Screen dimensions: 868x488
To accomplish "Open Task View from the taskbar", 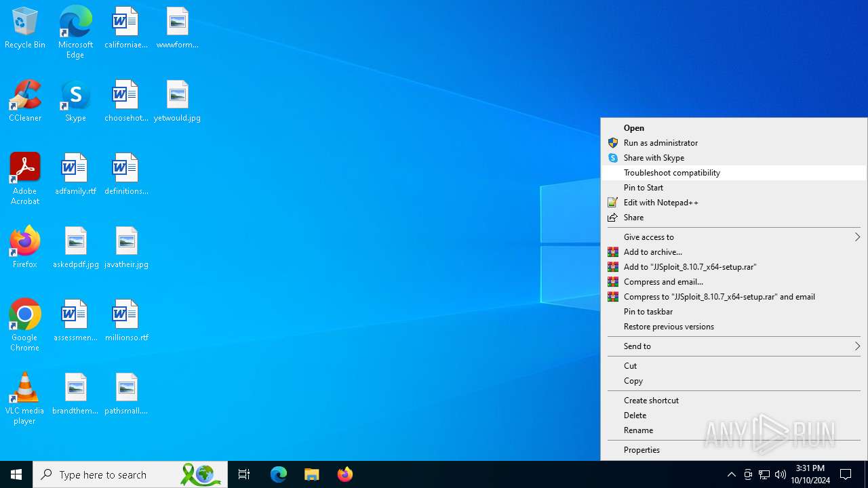I will [x=244, y=474].
